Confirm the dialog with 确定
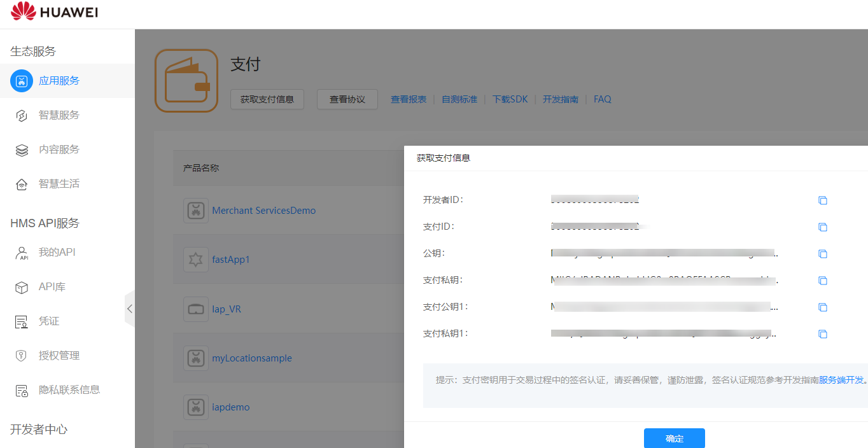Image resolution: width=868 pixels, height=448 pixels. [x=675, y=438]
